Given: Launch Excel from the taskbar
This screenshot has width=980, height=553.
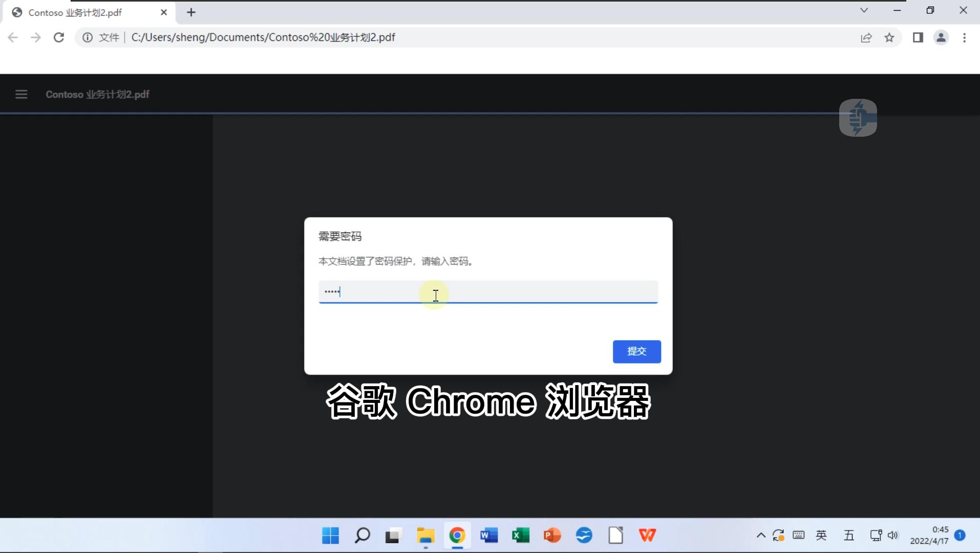Looking at the screenshot, I should [521, 536].
